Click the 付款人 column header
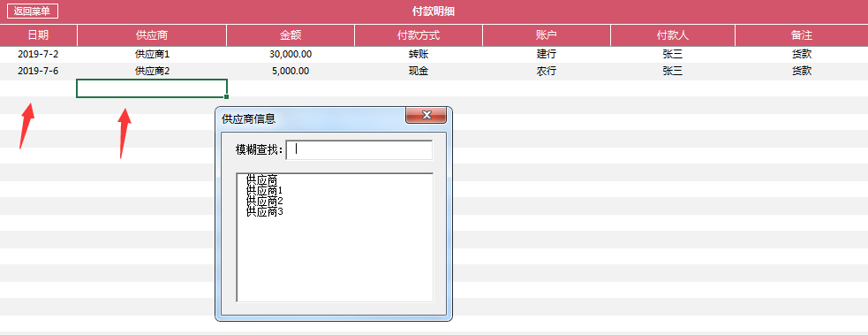Screen dimensions: 868x335 673,35
